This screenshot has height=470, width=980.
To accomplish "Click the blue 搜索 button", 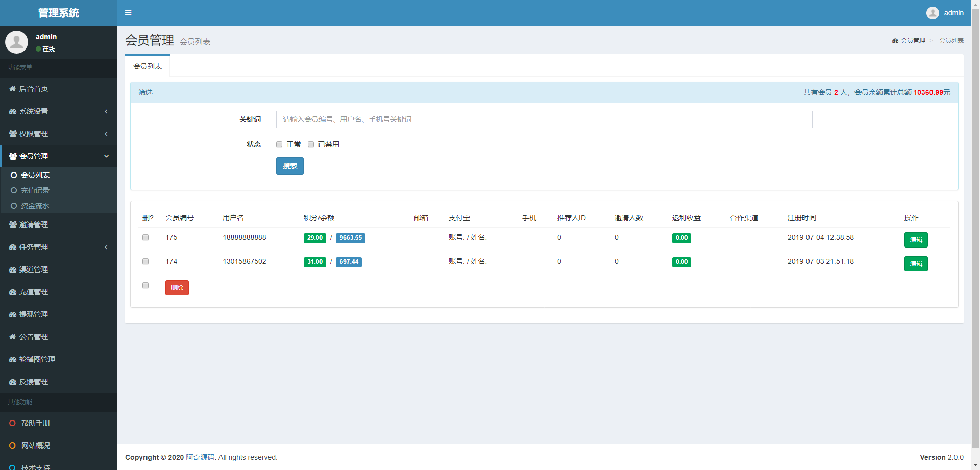I will click(x=289, y=166).
